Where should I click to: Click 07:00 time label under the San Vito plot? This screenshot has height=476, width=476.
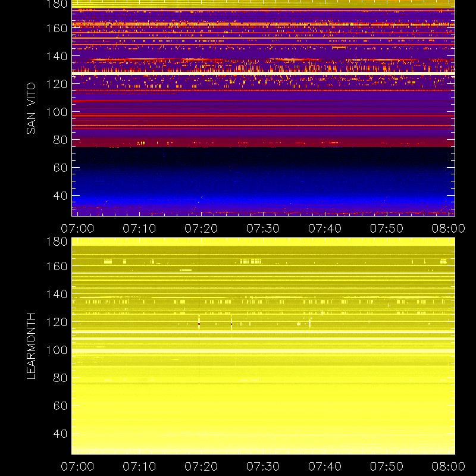tap(77, 228)
